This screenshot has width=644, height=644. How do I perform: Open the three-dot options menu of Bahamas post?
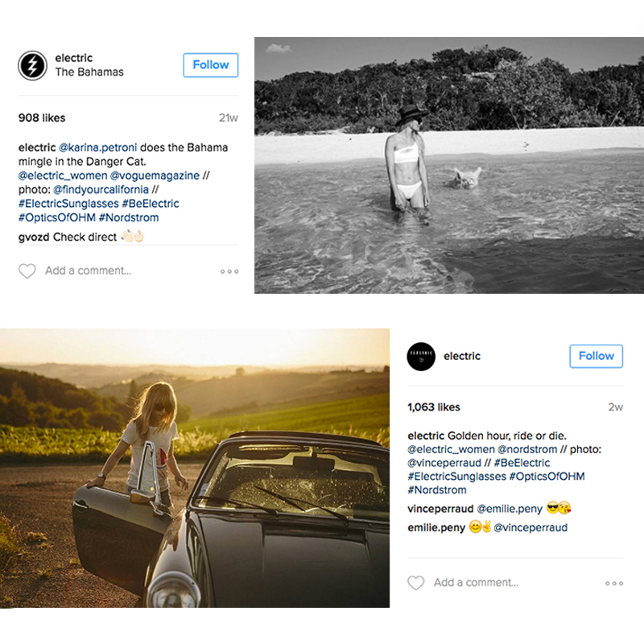click(x=229, y=271)
